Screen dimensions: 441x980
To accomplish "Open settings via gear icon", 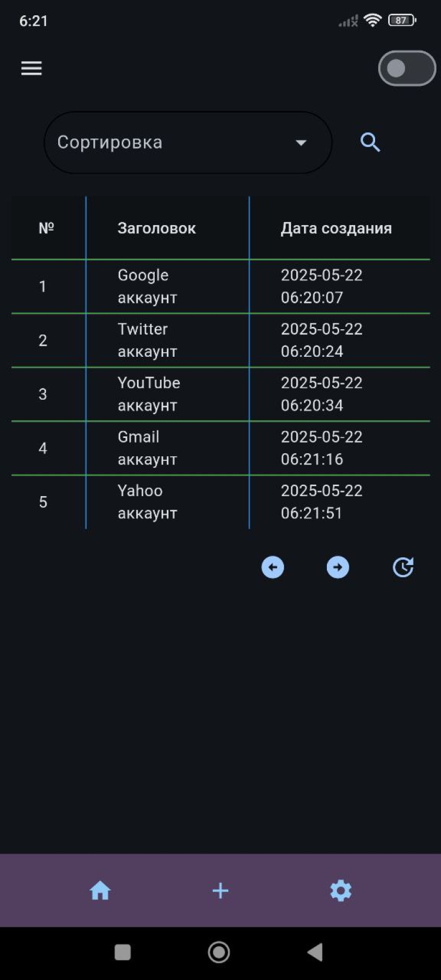I will point(340,891).
